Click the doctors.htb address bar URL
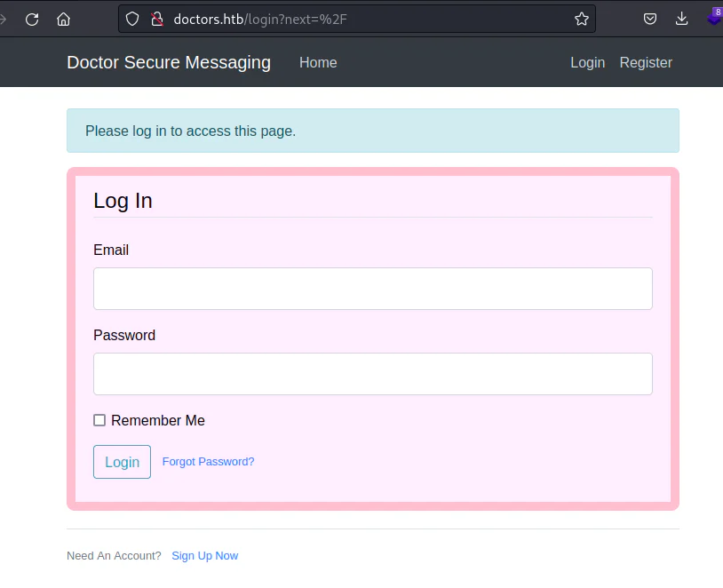Viewport: 723px width, 588px height. pos(260,20)
